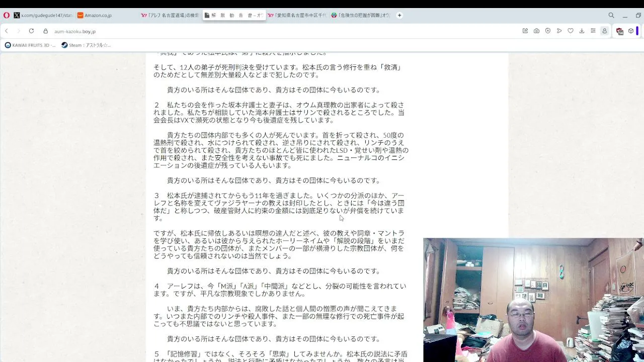Open a new tab with plus button
Viewport: 644px width, 362px height.
tap(399, 16)
